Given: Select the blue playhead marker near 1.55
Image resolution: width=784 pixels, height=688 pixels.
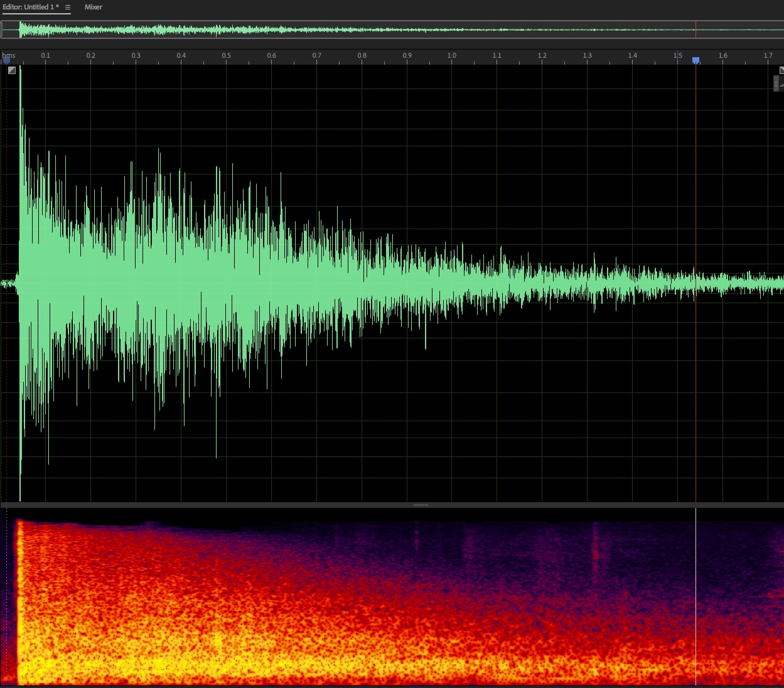Looking at the screenshot, I should coord(695,60).
